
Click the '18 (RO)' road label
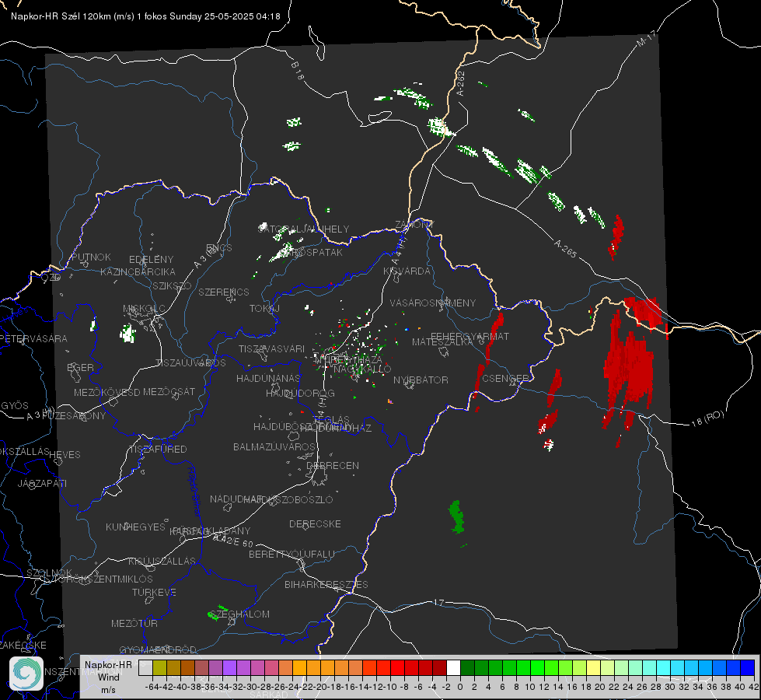pos(707,418)
